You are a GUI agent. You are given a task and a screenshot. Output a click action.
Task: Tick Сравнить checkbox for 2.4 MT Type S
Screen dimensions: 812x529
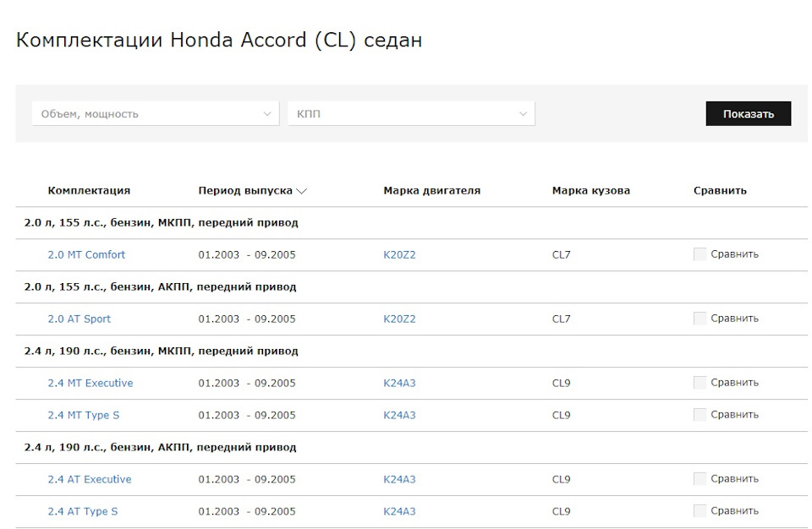click(x=700, y=415)
